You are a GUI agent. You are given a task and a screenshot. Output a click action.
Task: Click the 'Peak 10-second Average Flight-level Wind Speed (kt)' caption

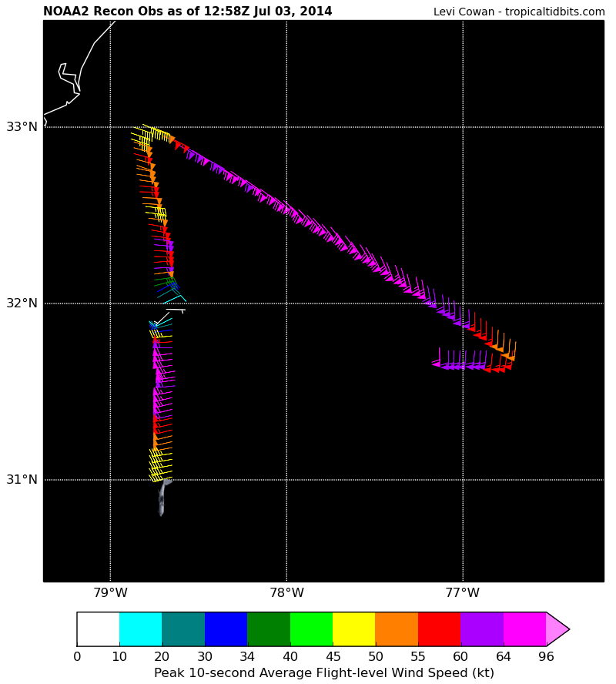coord(308,672)
